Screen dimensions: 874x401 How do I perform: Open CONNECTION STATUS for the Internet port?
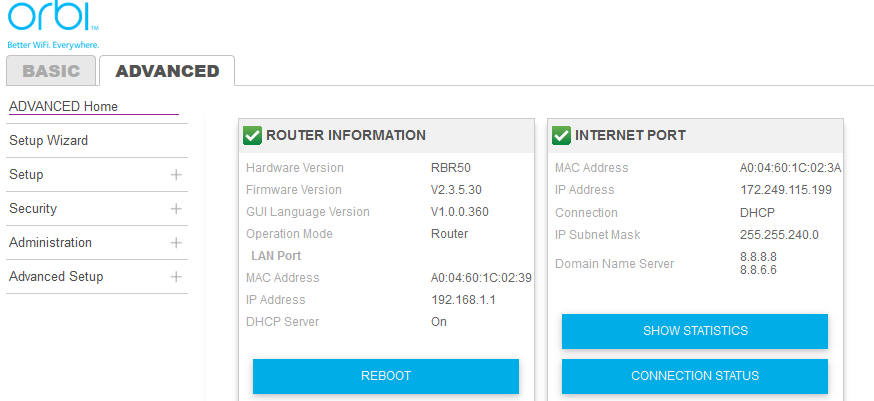point(694,376)
